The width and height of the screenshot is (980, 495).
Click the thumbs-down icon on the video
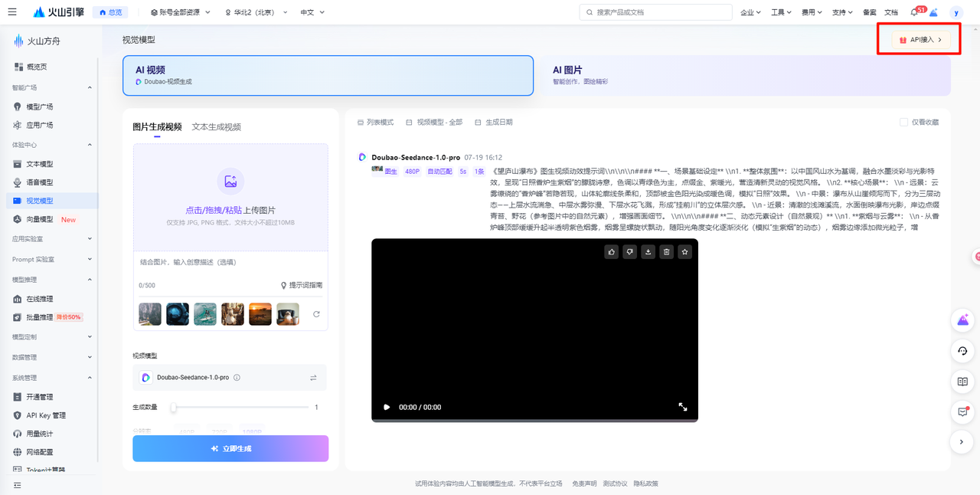pos(629,251)
